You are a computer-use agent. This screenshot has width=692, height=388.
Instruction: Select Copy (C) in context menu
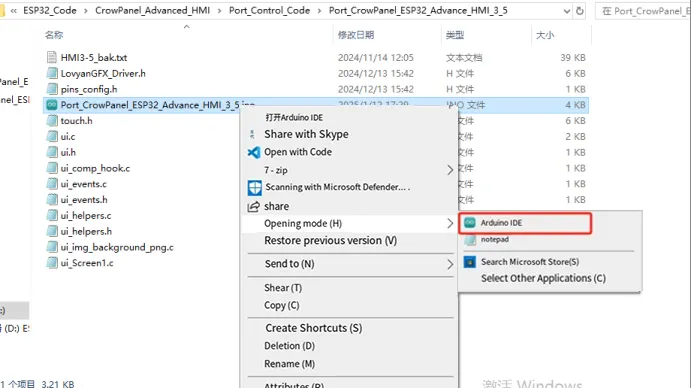tap(282, 305)
